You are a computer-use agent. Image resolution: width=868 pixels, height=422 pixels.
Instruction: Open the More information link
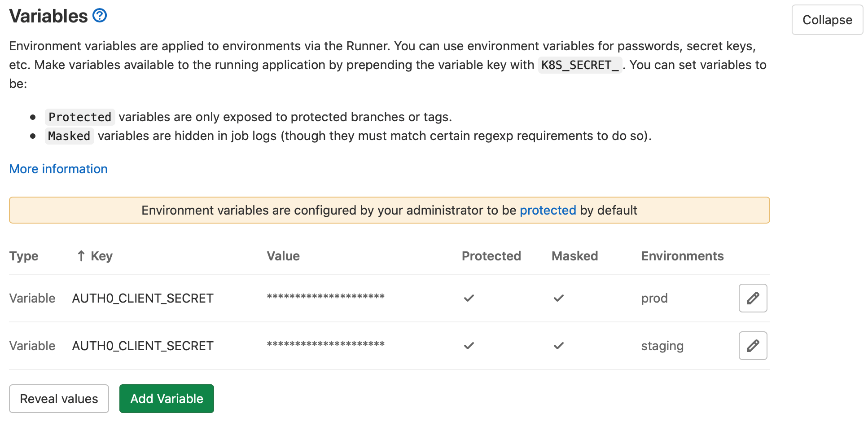pyautogui.click(x=58, y=169)
